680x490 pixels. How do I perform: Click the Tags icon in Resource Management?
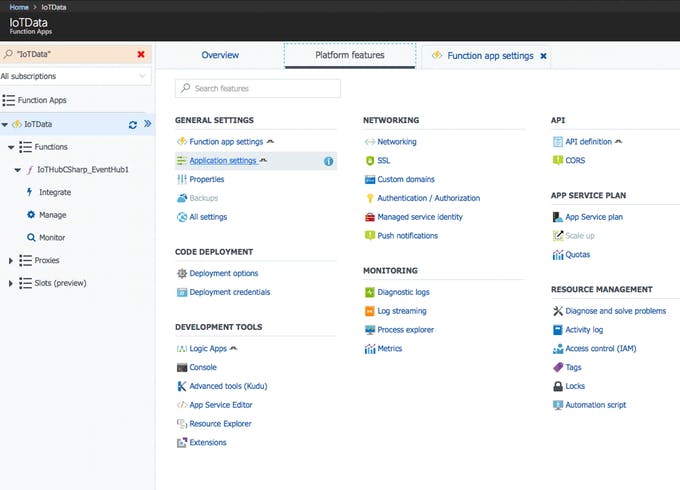558,367
